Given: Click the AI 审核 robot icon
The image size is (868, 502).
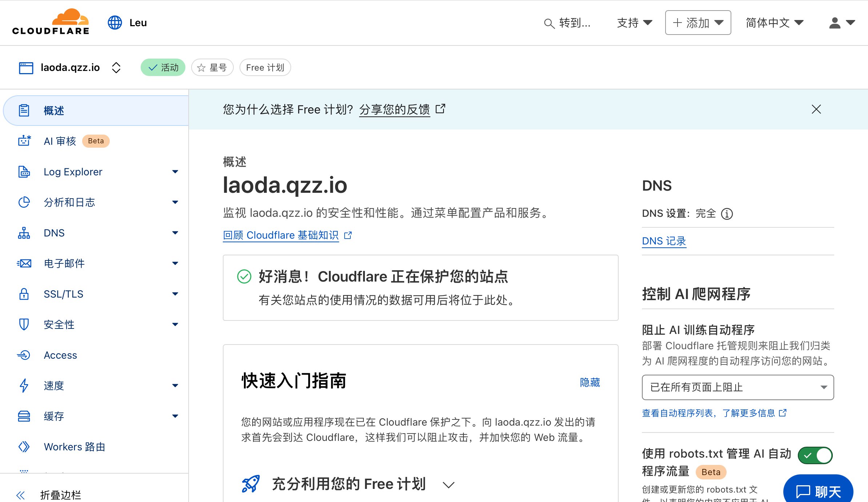Looking at the screenshot, I should [24, 141].
